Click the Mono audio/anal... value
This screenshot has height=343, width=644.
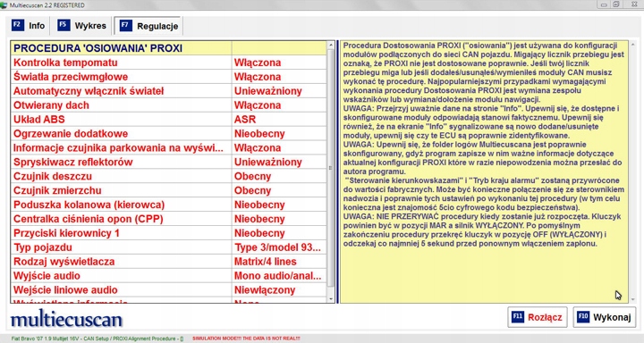tap(279, 276)
